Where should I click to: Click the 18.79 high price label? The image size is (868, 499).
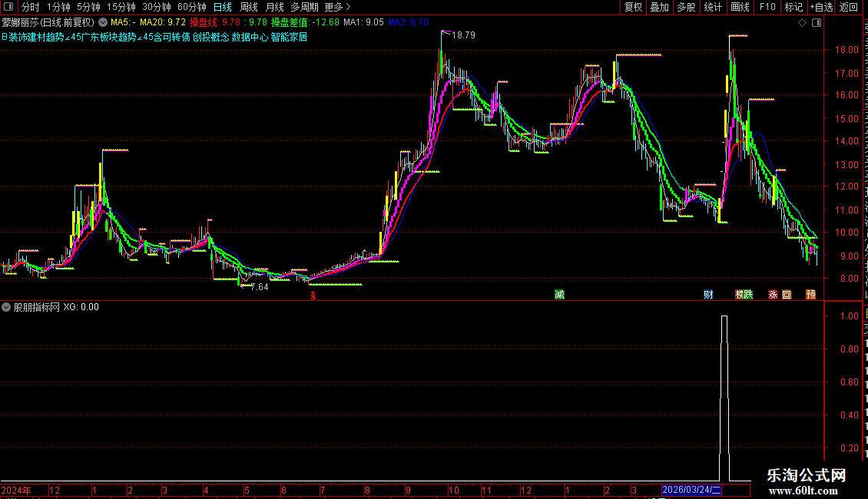tap(463, 35)
